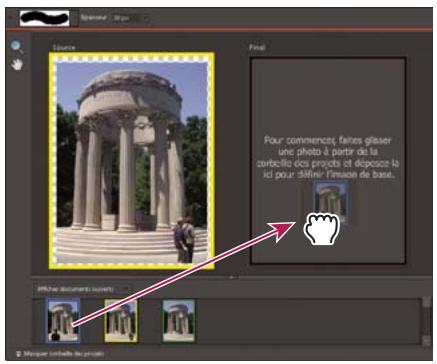This screenshot has height=364, width=437.
Task: Select the Hand pan tool
Action: (x=17, y=64)
